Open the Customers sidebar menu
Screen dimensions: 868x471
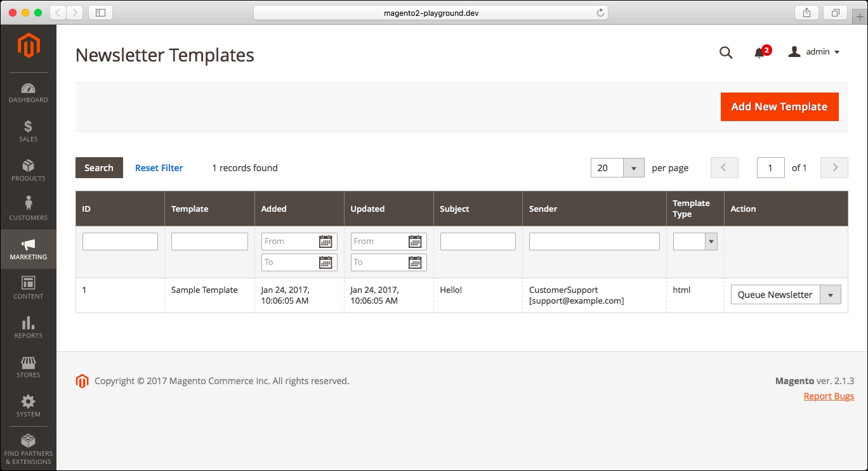28,210
